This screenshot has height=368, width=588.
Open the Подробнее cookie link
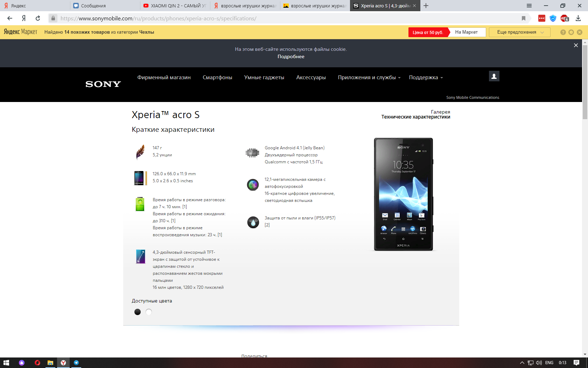point(291,56)
